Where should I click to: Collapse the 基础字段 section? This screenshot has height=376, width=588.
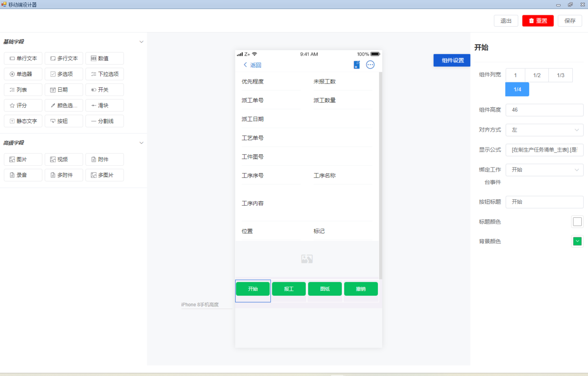coord(141,42)
